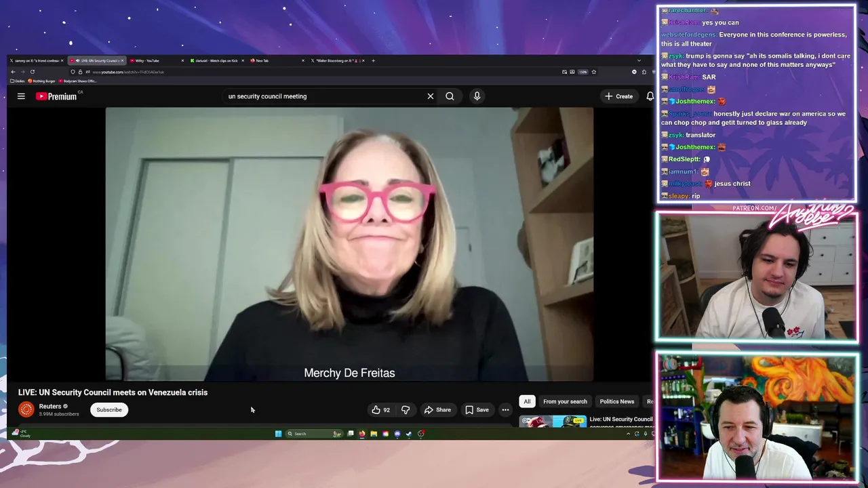Click the live video title text
The width and height of the screenshot is (868, 488).
click(113, 392)
